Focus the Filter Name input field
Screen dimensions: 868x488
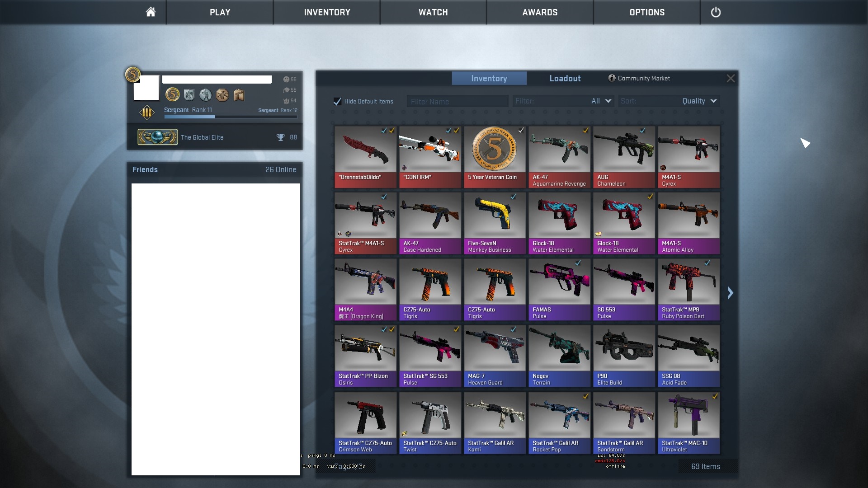point(457,101)
